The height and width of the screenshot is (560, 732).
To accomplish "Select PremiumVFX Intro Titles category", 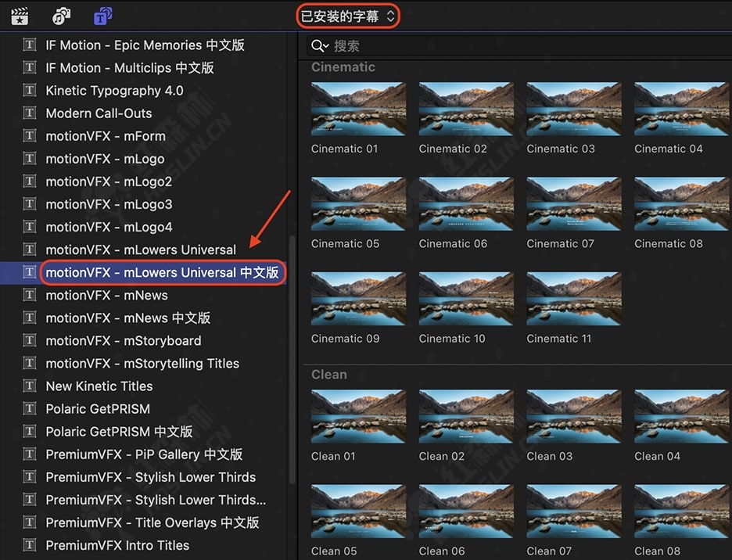I will 117,545.
